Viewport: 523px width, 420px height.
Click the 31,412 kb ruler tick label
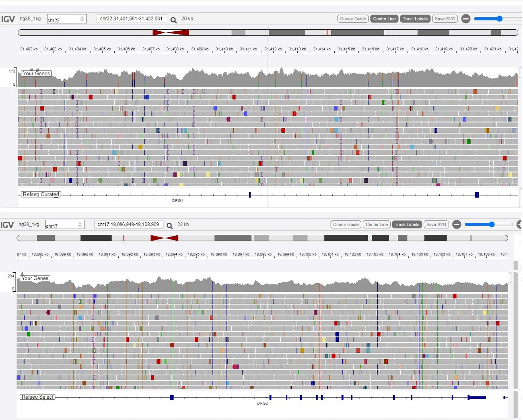[273, 49]
